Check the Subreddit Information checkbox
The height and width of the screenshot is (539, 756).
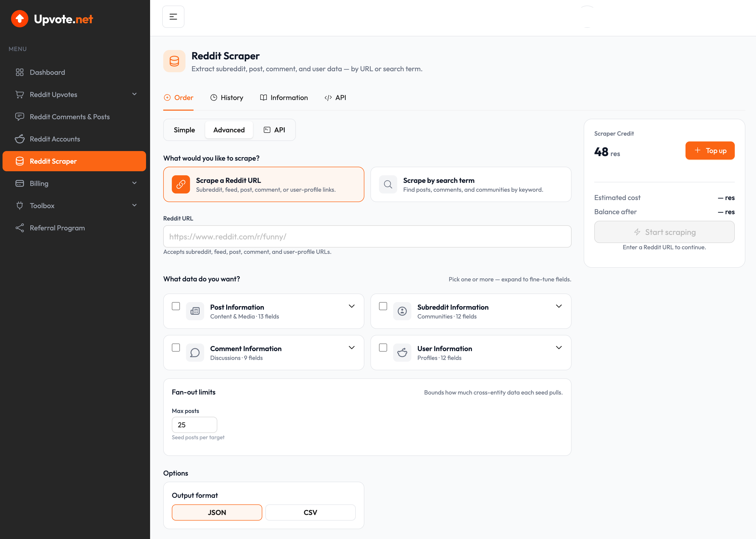click(383, 306)
